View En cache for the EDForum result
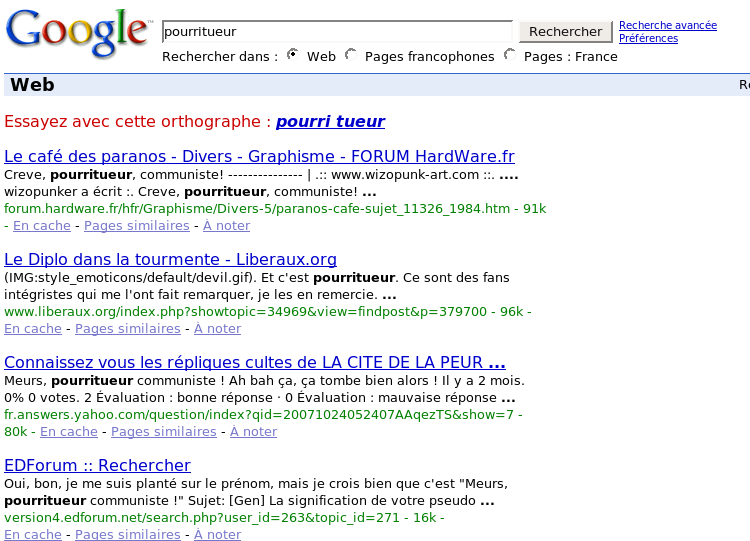 (x=33, y=534)
